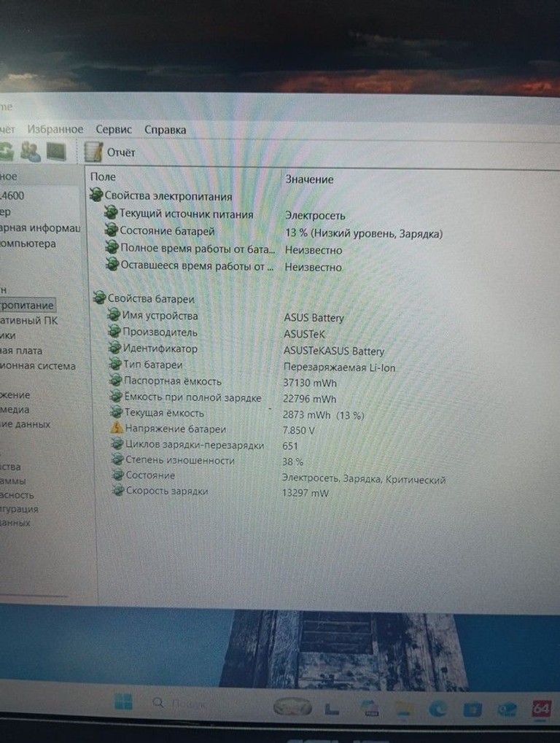Click the Отчёт toolbar button label

point(121,152)
